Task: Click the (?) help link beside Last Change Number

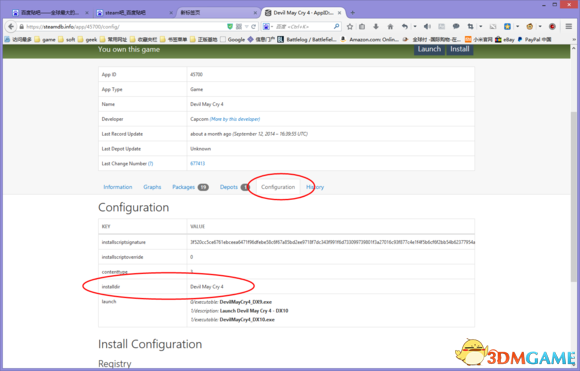Action: [x=151, y=163]
